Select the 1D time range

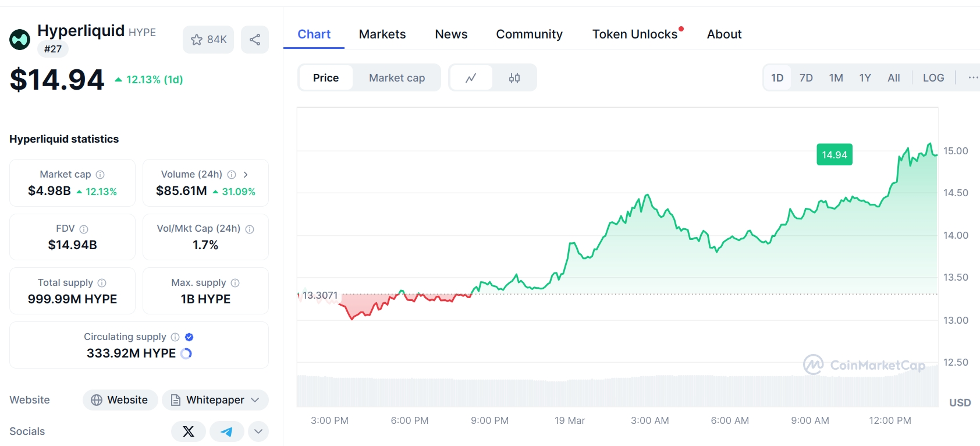(x=777, y=78)
